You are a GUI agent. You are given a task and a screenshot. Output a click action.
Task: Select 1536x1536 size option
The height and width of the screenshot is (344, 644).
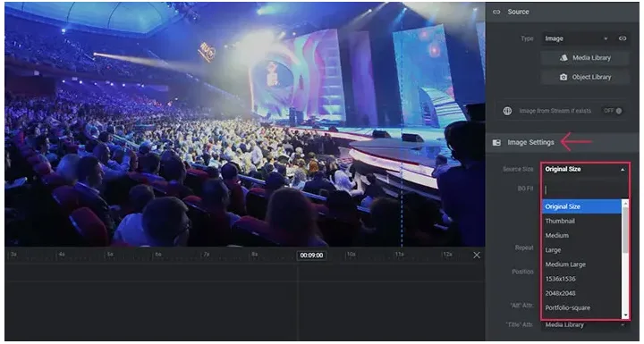pos(581,279)
